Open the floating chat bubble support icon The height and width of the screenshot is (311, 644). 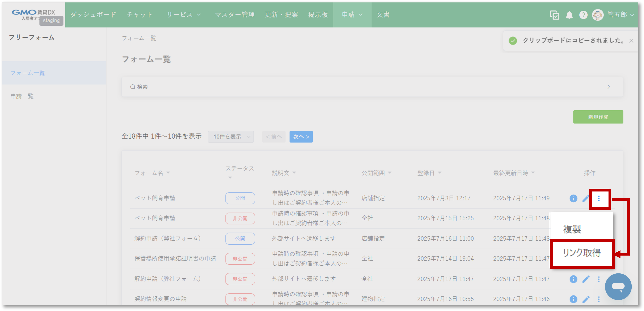619,287
